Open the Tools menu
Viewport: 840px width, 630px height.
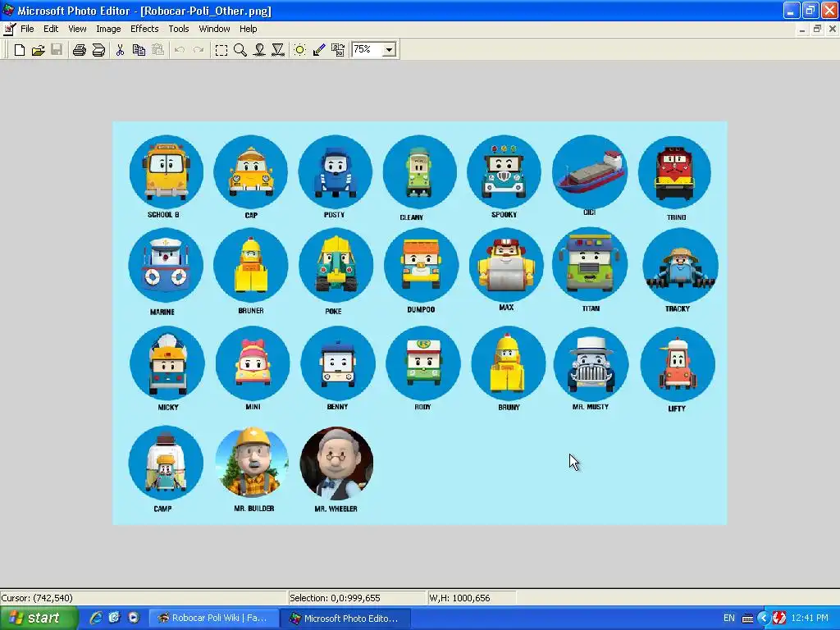pyautogui.click(x=178, y=29)
